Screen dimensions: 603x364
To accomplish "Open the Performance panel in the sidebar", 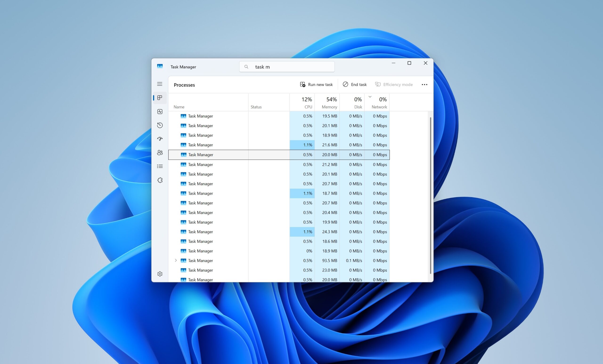I will coord(160,112).
